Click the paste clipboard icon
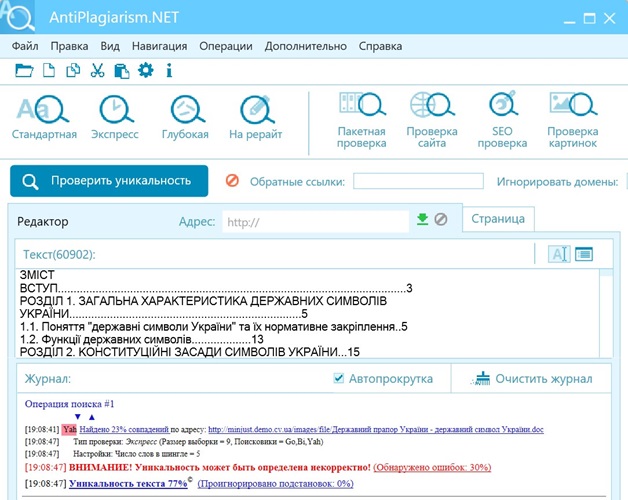 (x=121, y=71)
